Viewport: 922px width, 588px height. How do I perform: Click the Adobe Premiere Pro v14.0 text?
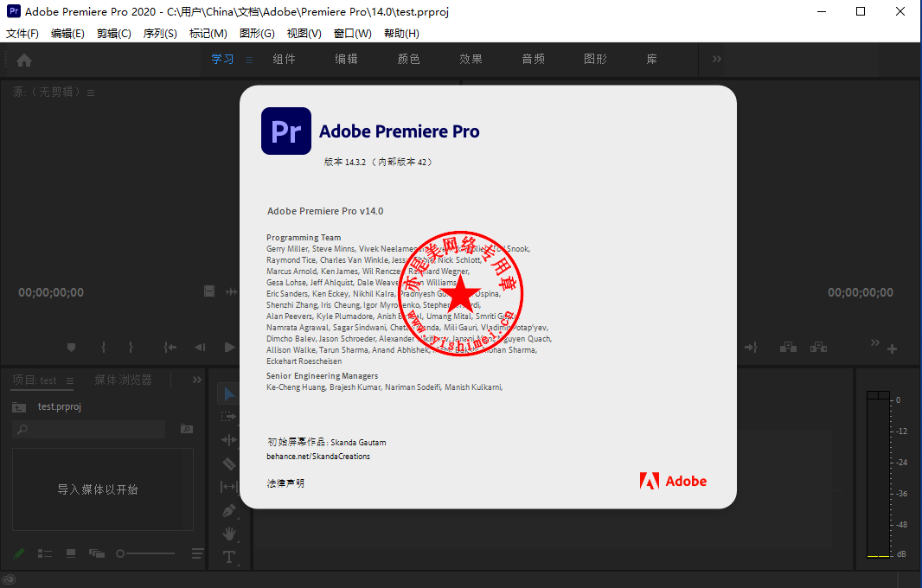(x=325, y=211)
